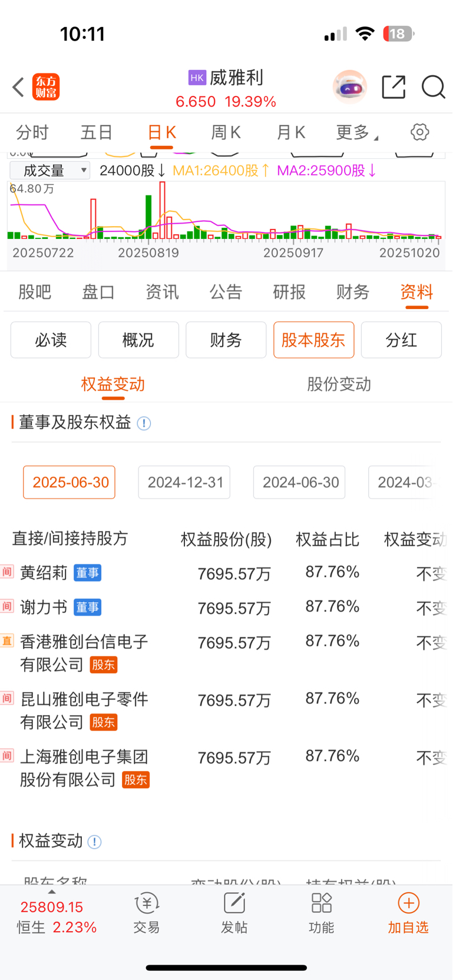Open the 东方财富 logo icon

(x=46, y=87)
